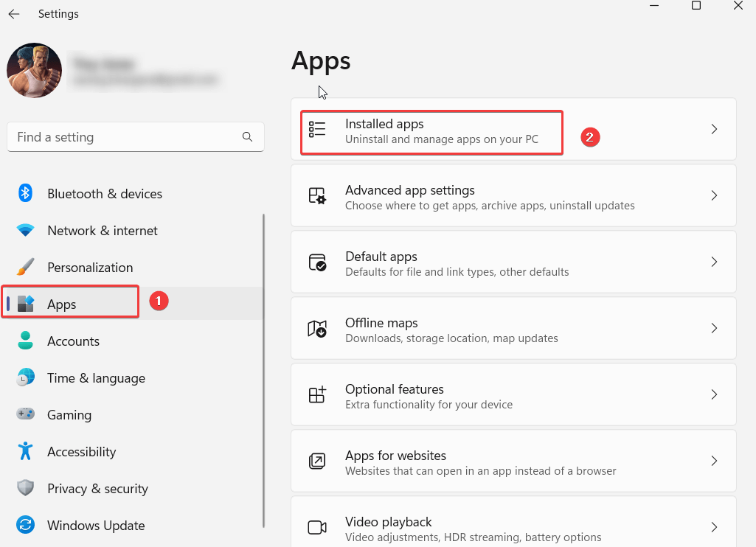
Task: Click 'Uninstall and manage apps on your PC' text
Action: [x=442, y=139]
